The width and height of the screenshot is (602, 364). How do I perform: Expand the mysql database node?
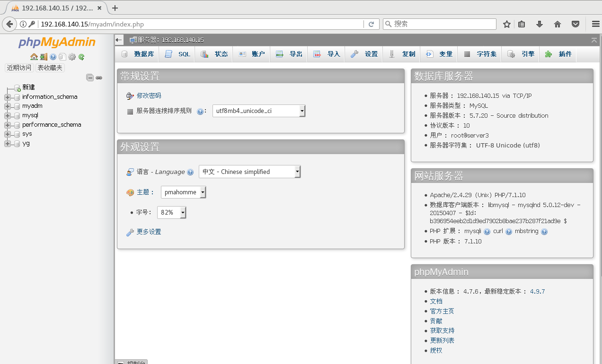pos(7,116)
